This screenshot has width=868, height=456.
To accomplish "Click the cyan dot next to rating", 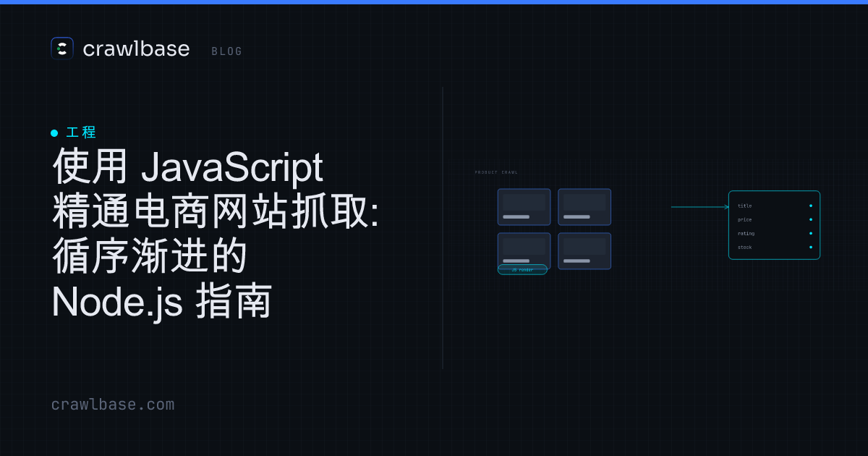I will pyautogui.click(x=811, y=233).
